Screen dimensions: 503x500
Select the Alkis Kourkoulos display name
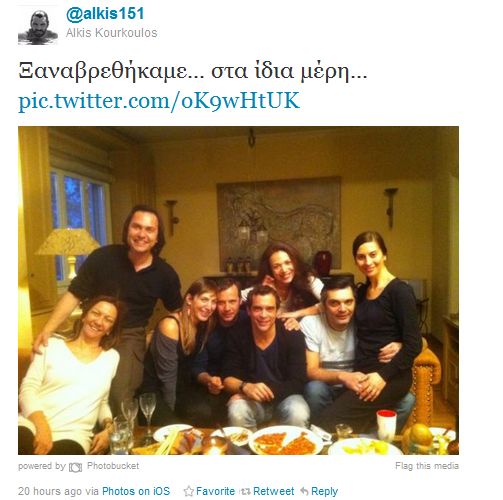111,33
